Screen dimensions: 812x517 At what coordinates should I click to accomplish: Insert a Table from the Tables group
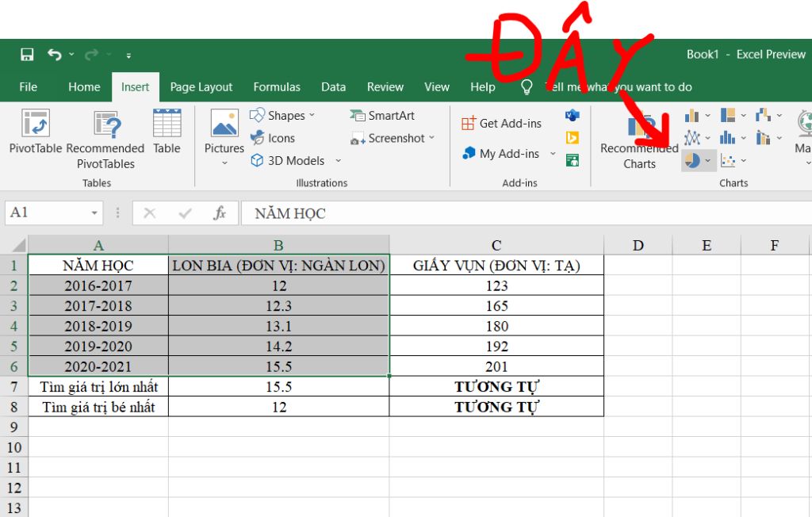(167, 132)
